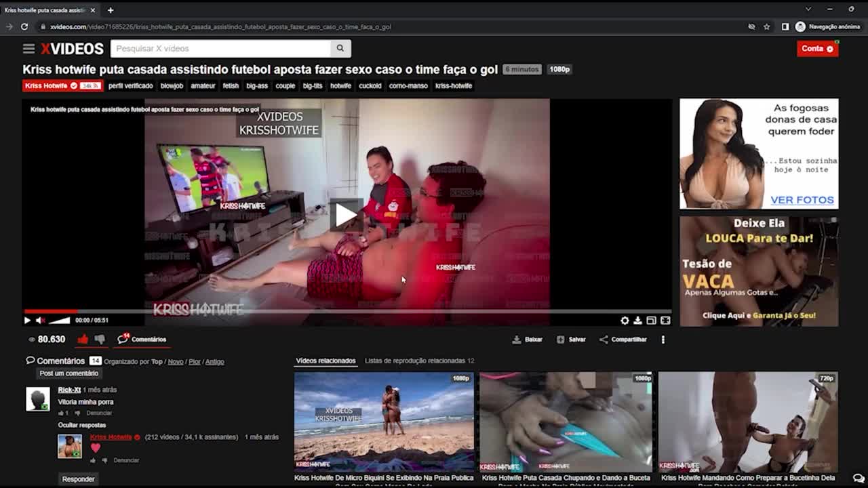Click the thumbs up icon under the video
The image size is (868, 488).
(x=83, y=340)
